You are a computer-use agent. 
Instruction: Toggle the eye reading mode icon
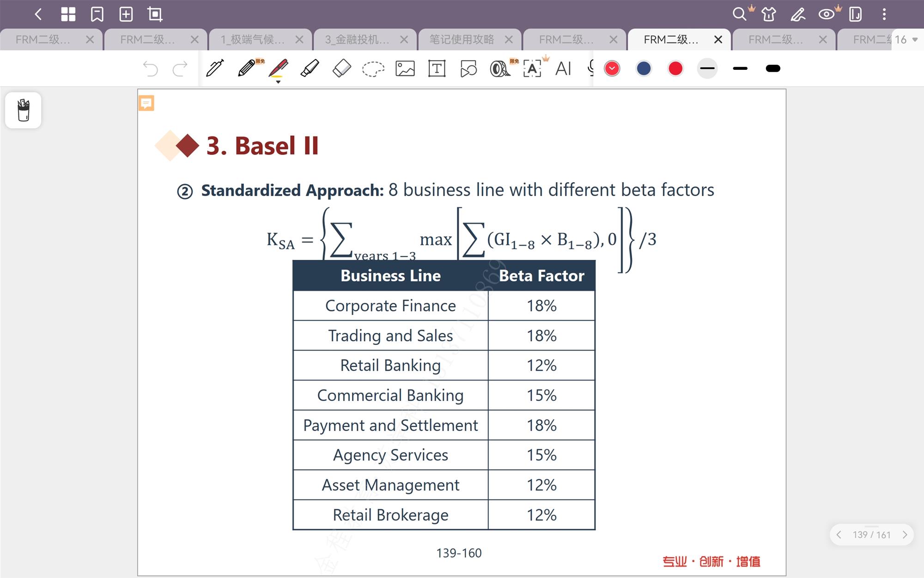coord(827,14)
